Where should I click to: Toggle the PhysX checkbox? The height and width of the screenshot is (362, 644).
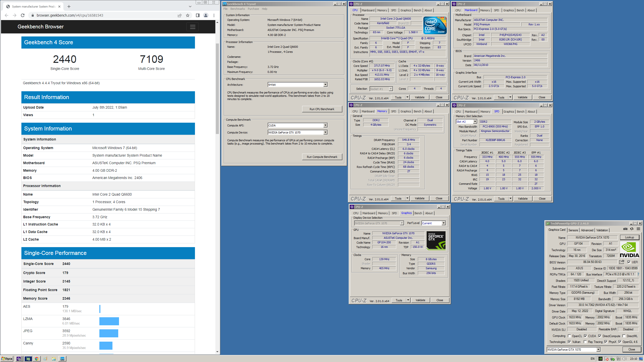(x=606, y=342)
